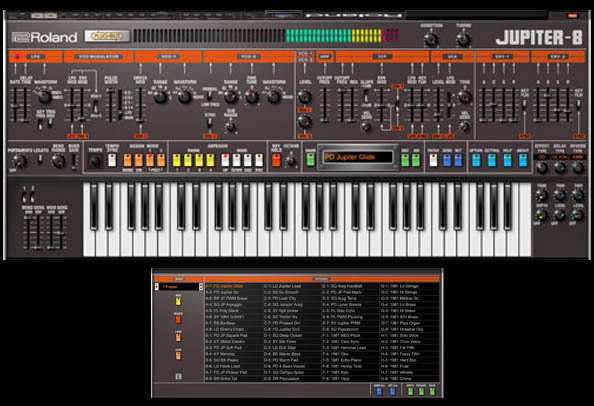The image size is (594, 406).
Task: Enable the Arpeggio RND mode button
Action: click(259, 160)
